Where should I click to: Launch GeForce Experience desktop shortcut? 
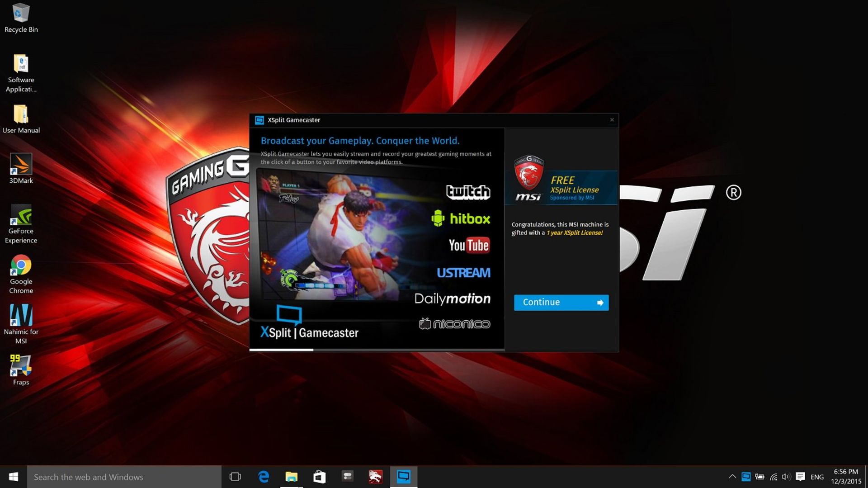click(21, 224)
